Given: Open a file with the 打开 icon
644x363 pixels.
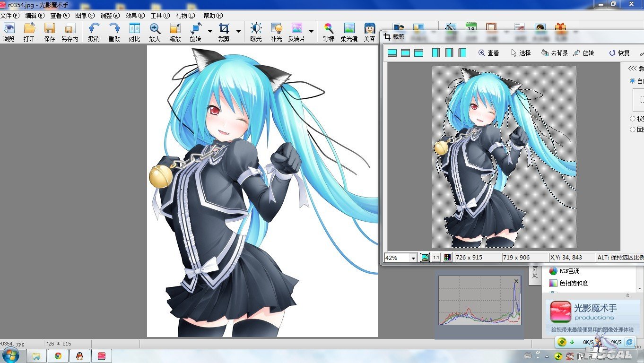Looking at the screenshot, I should [x=29, y=33].
